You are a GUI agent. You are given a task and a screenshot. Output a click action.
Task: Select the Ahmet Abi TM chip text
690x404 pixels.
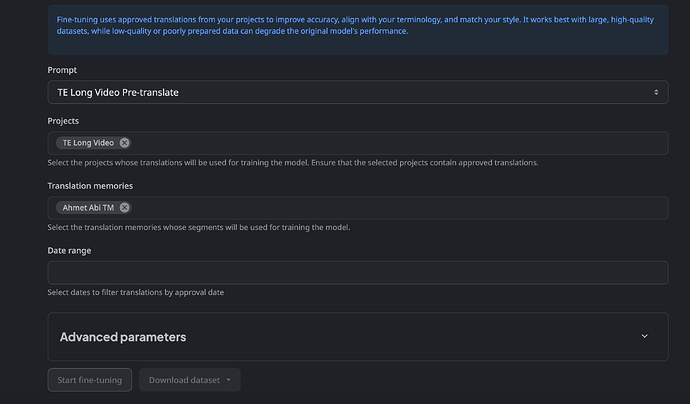(x=88, y=208)
